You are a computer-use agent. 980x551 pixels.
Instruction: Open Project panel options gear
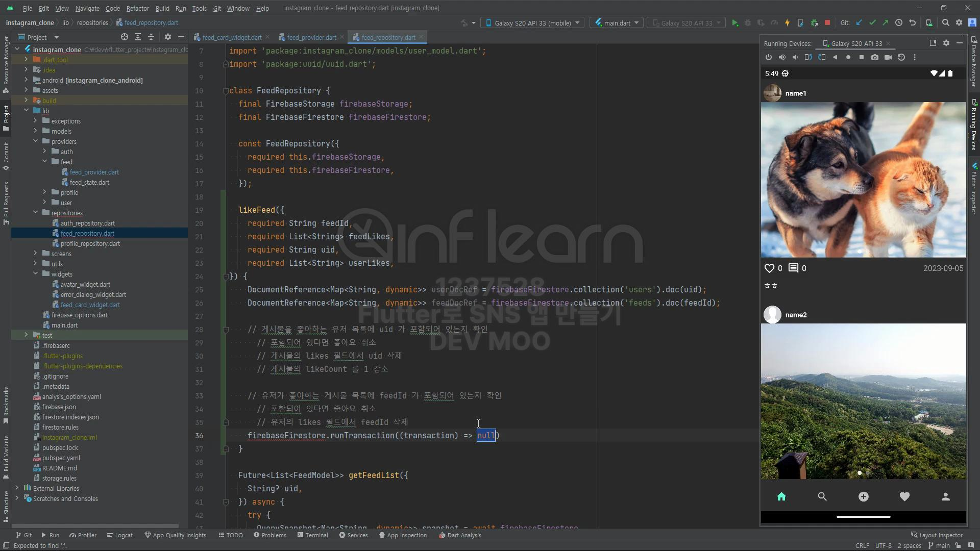pos(168,37)
